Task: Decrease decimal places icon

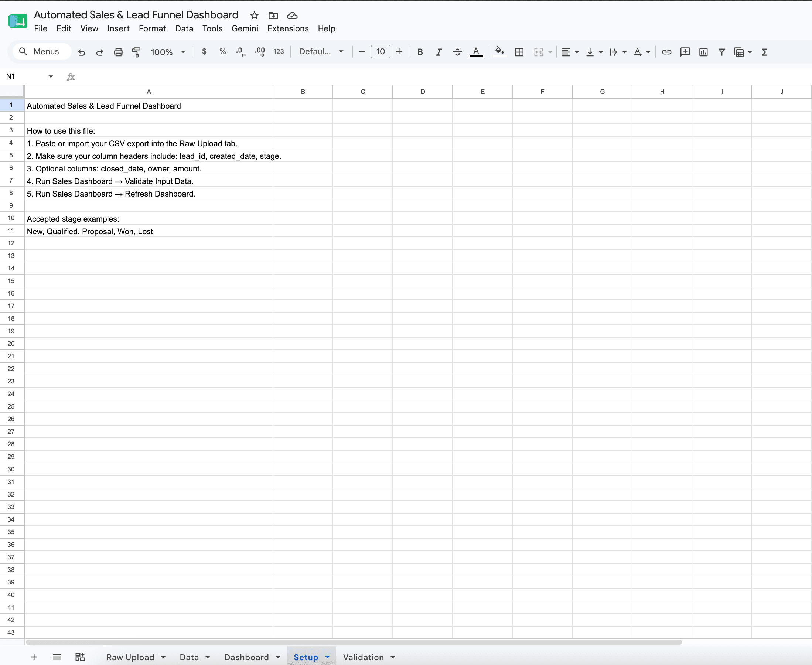Action: click(241, 52)
